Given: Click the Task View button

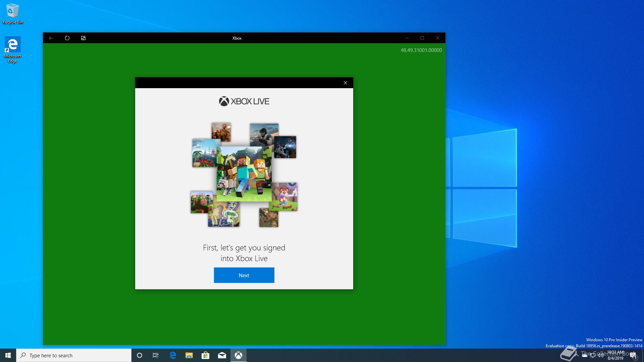Looking at the screenshot, I should click(x=156, y=355).
